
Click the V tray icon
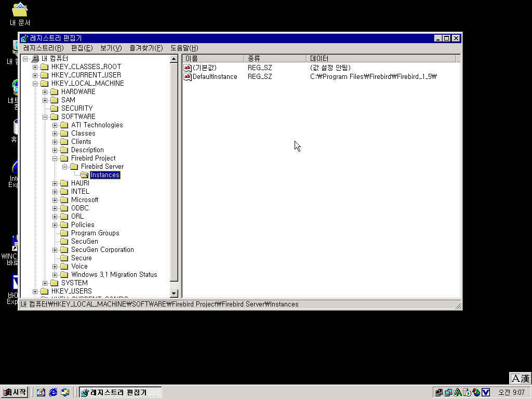point(486,392)
